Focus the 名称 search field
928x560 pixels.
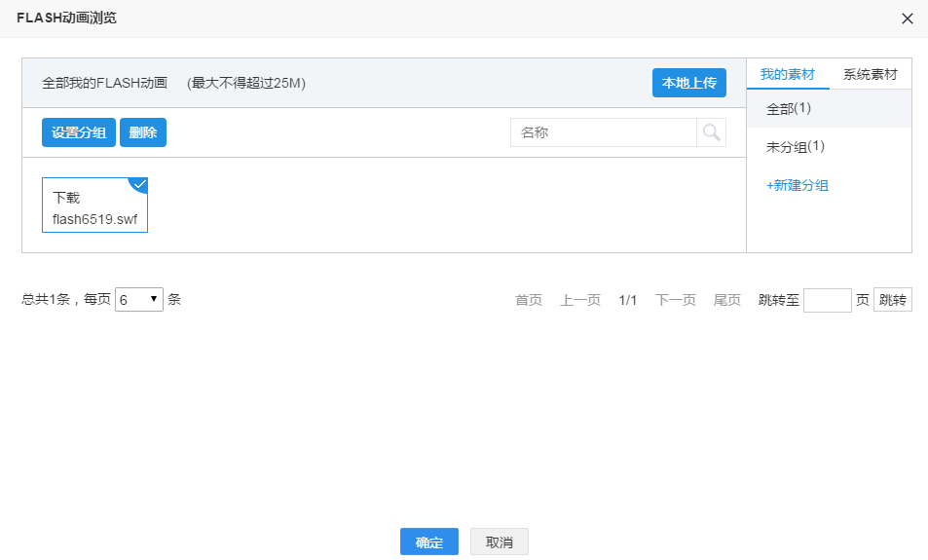tap(603, 132)
